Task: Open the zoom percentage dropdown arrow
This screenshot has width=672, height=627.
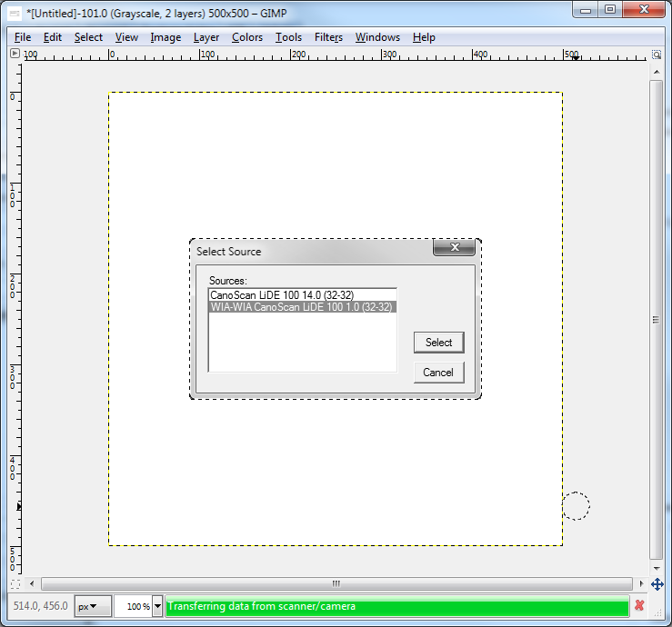Action: point(157,606)
